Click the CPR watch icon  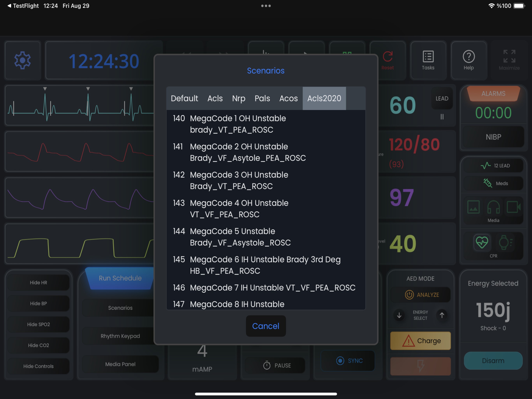pos(505,242)
